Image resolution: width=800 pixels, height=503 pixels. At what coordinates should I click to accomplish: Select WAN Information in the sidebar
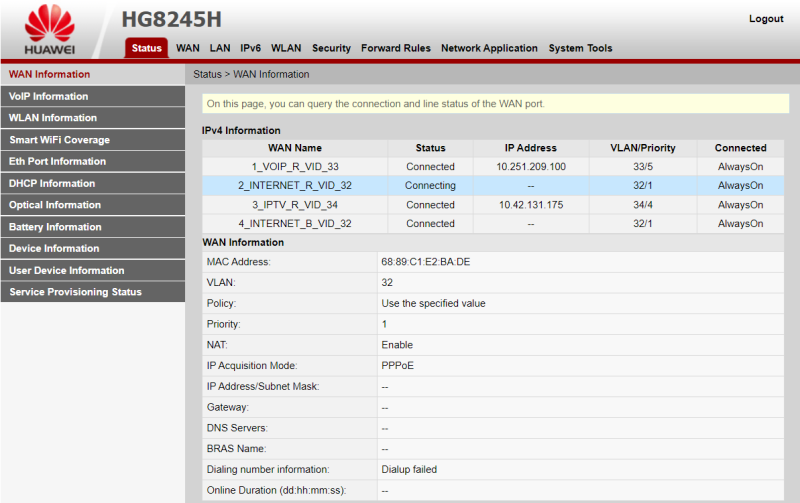pyautogui.click(x=92, y=74)
